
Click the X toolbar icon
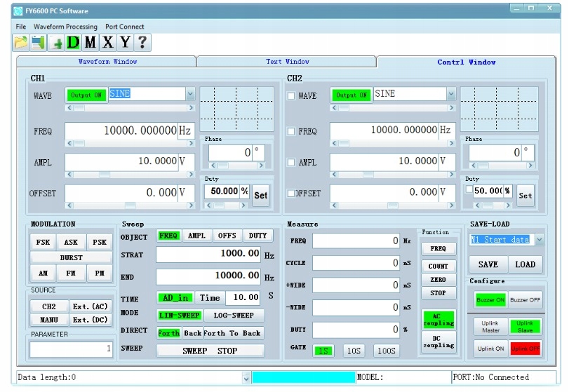point(107,42)
